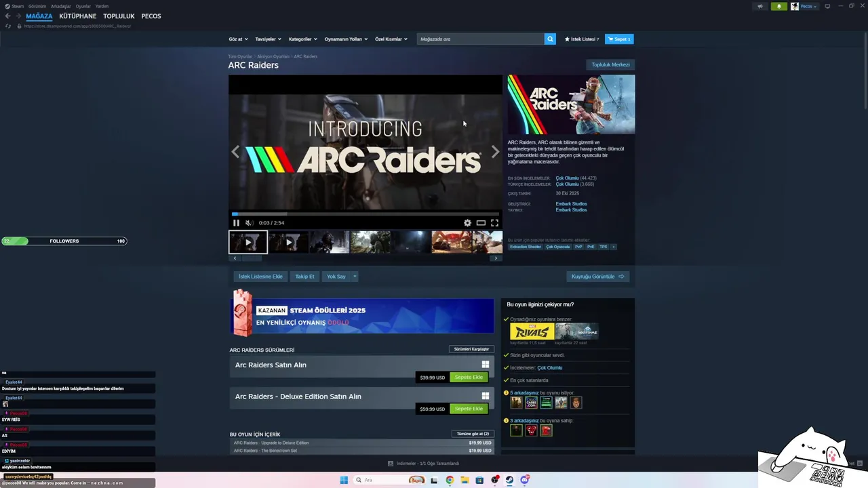
Task: Open the Extraction Shooter tag
Action: click(526, 247)
